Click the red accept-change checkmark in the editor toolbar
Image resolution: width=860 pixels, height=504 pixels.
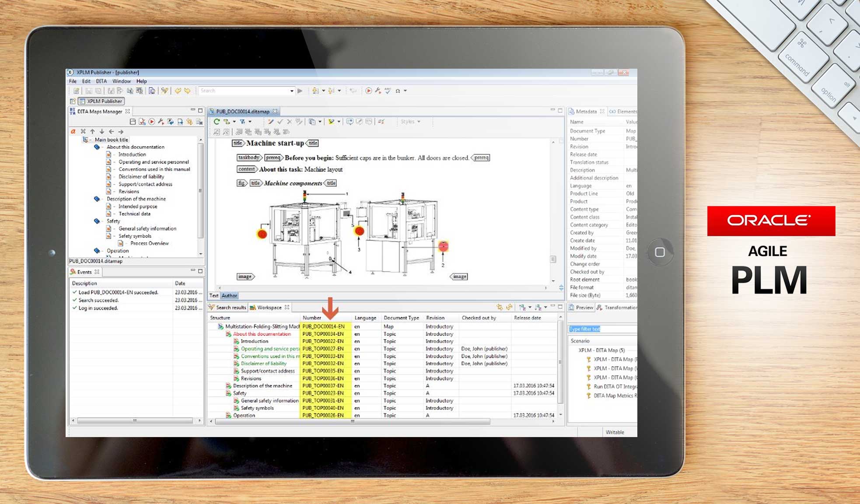280,122
